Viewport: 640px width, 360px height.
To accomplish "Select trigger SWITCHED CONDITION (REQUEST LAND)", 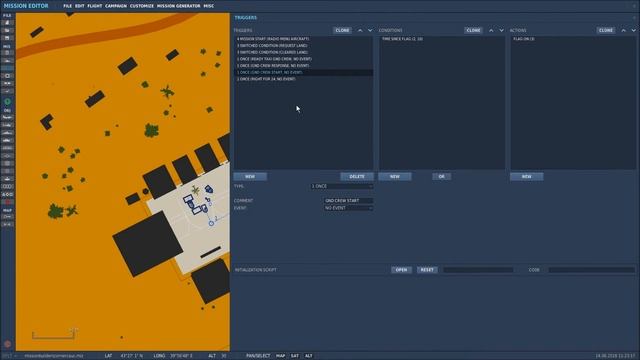I will (303, 46).
